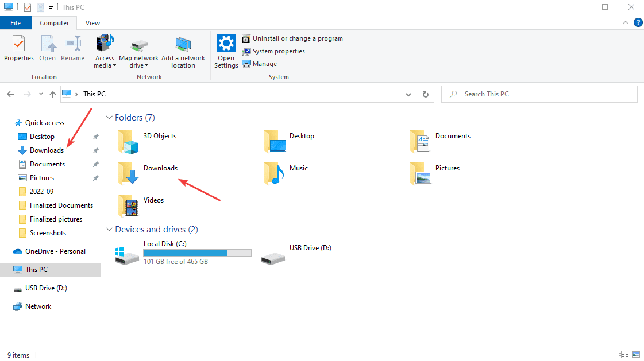Click Add a network location
The image size is (644, 361).
[183, 49]
